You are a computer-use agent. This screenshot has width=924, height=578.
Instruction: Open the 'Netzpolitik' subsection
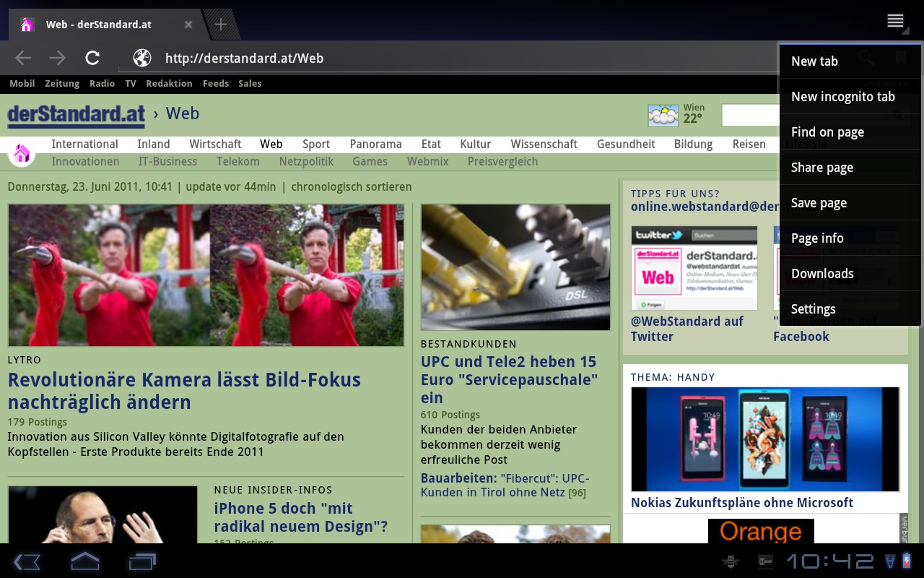[307, 162]
